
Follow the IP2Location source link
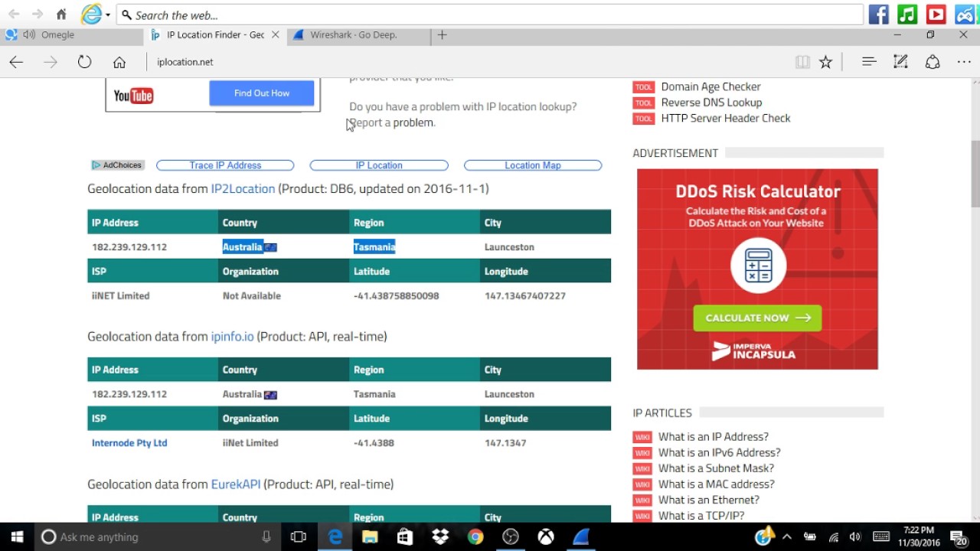click(x=243, y=188)
